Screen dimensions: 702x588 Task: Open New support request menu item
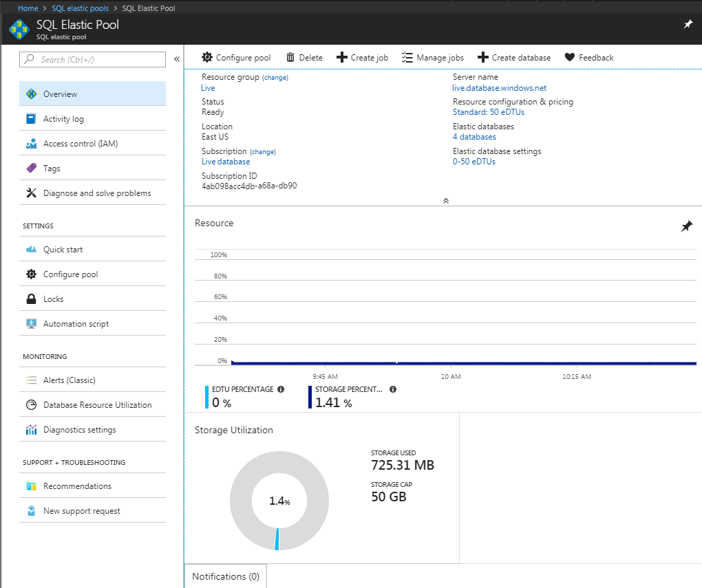tap(93, 510)
